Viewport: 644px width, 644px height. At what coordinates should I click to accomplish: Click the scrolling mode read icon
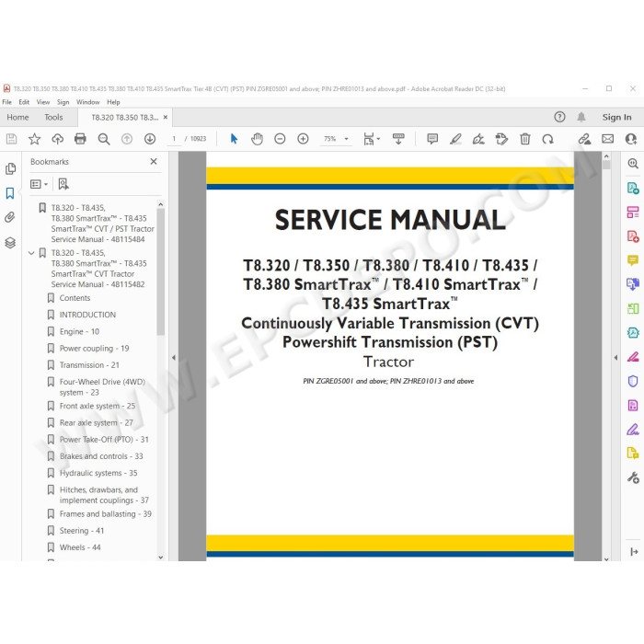pos(398,139)
